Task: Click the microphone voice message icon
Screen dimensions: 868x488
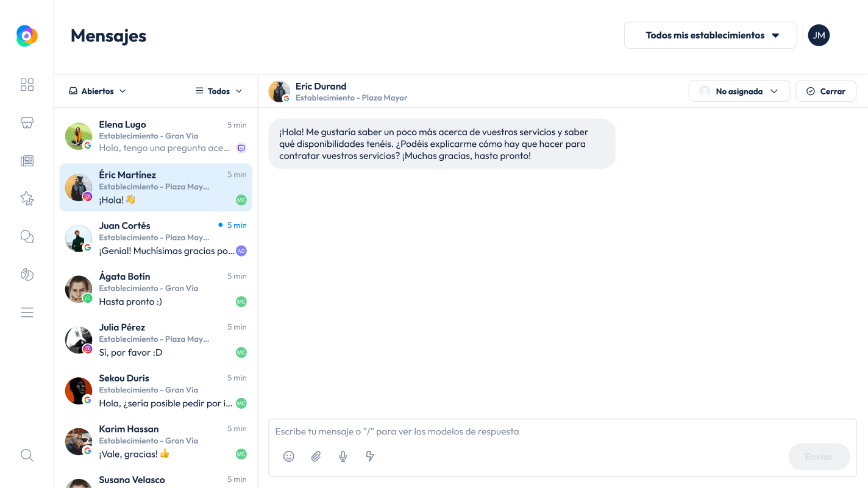Action: [343, 456]
